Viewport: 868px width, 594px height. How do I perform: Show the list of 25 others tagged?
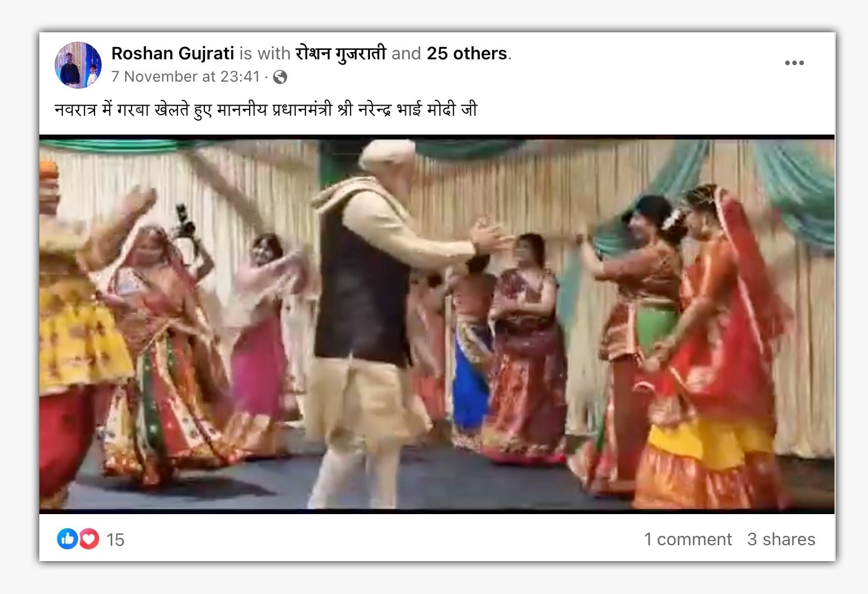(467, 53)
